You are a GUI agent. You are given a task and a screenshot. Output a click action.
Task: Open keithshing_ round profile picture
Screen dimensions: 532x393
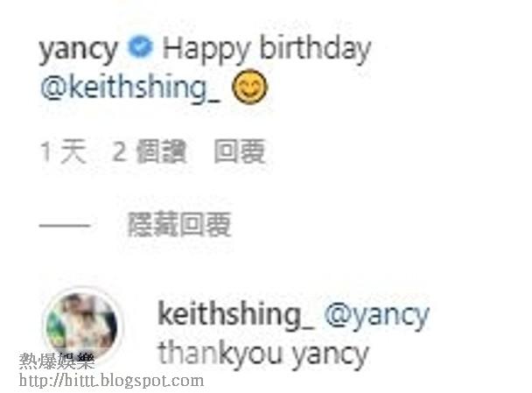81,326
